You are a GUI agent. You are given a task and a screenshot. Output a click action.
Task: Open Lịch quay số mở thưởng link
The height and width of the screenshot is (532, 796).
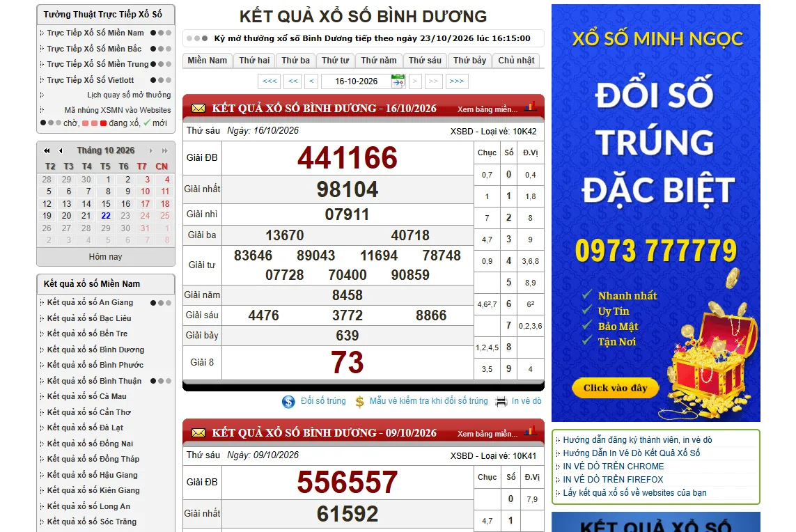pyautogui.click(x=129, y=95)
